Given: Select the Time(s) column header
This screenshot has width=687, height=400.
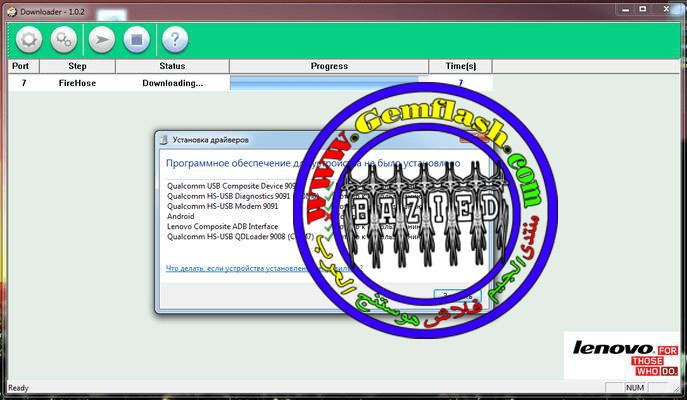Looking at the screenshot, I should pyautogui.click(x=460, y=66).
